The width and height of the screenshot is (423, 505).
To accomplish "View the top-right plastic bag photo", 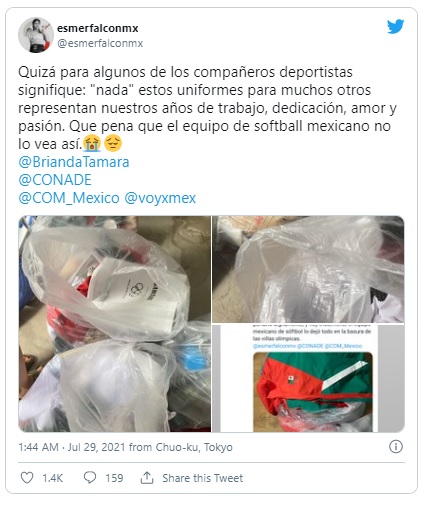I will point(308,269).
